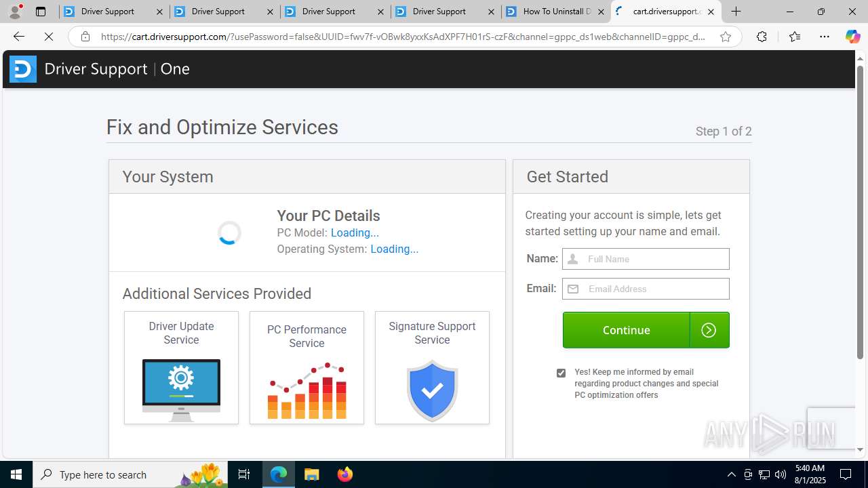Viewport: 868px width, 488px height.
Task: Click the browser address bar URL
Action: pos(403,37)
